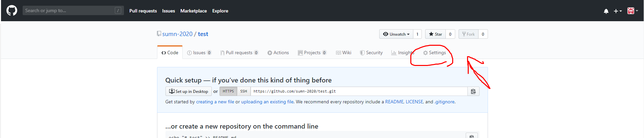Click the slash shortcut hint in search
Screen dimensions: 644x138
tap(118, 10)
